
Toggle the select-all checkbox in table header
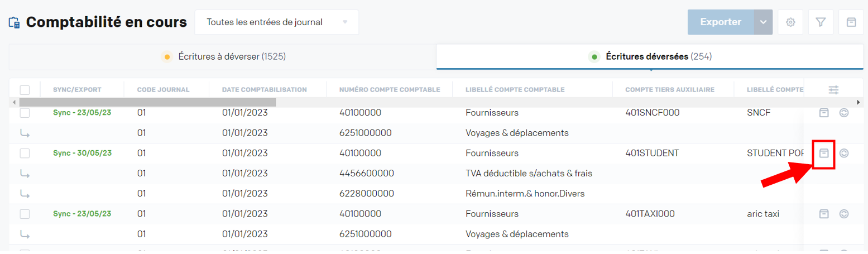coord(25,90)
